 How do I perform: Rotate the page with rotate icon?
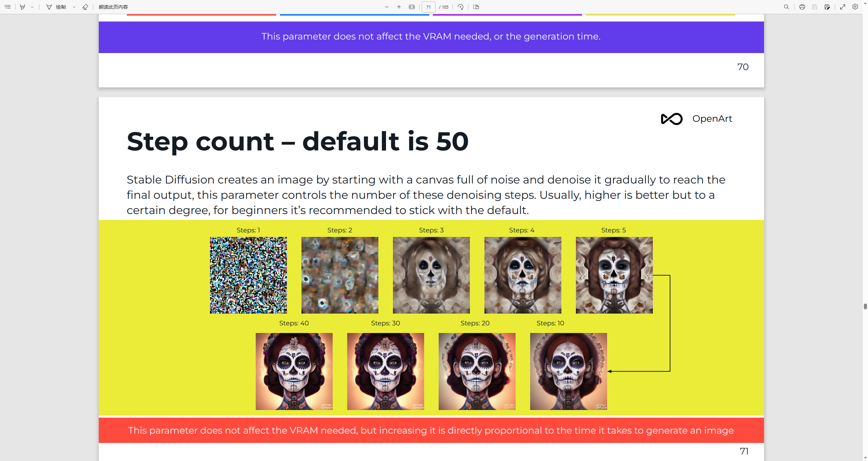click(461, 7)
